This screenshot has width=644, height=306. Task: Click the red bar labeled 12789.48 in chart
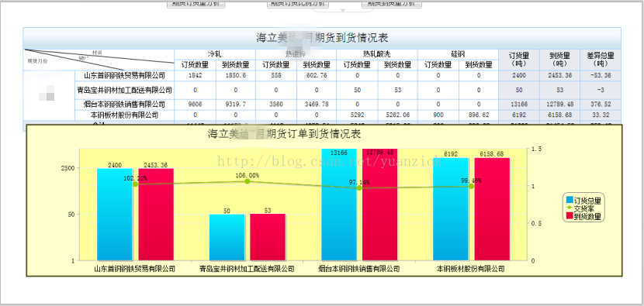point(380,205)
